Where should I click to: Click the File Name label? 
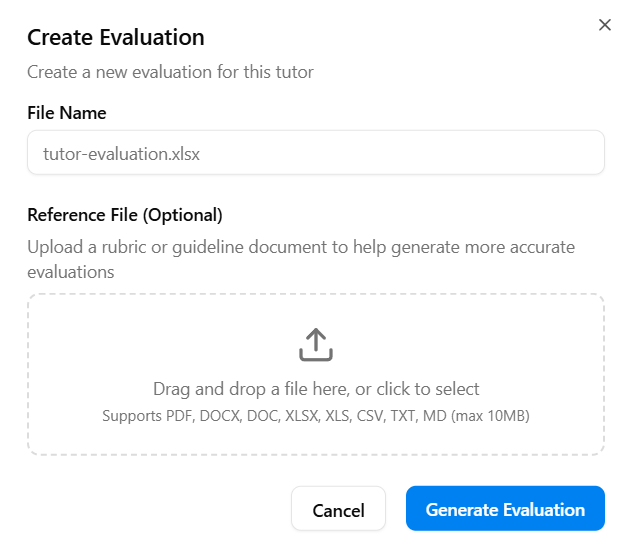66,112
